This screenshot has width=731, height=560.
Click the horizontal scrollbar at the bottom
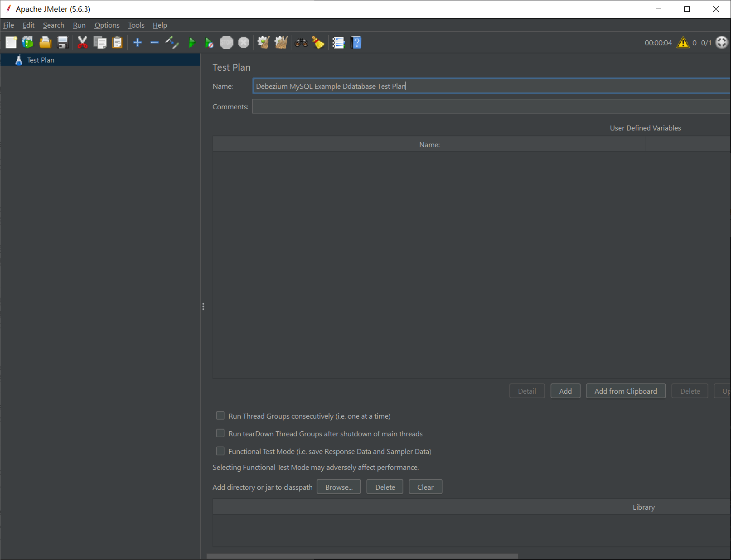coord(362,556)
